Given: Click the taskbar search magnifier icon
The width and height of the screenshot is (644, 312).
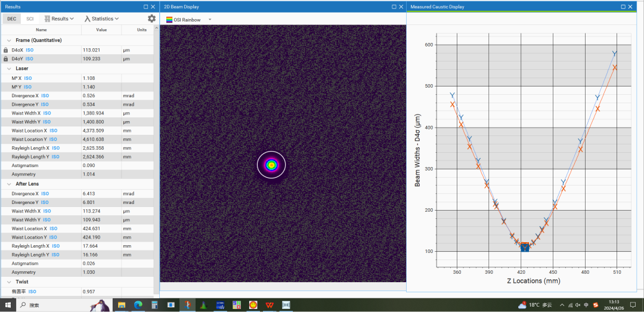Looking at the screenshot, I should pyautogui.click(x=23, y=305).
